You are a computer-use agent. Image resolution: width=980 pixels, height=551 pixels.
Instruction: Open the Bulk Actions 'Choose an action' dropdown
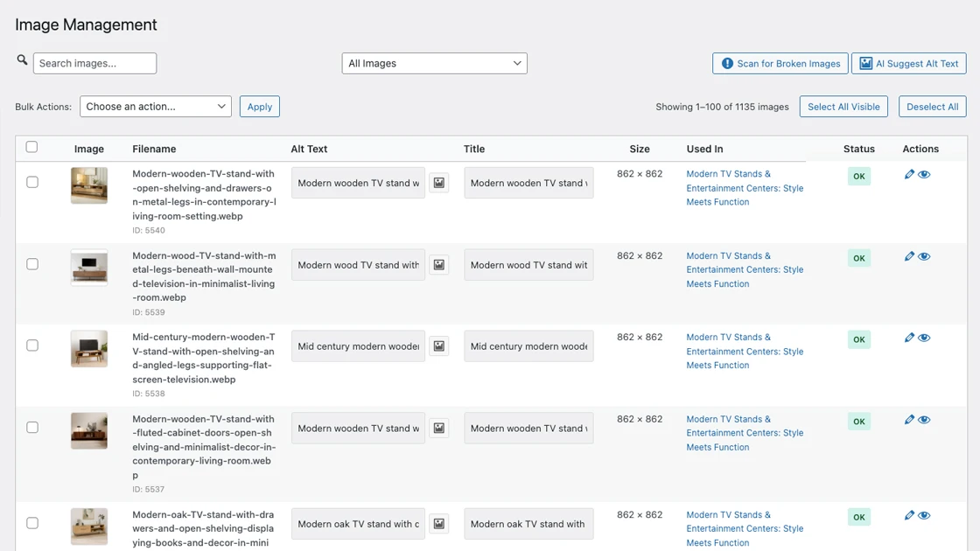coord(155,106)
